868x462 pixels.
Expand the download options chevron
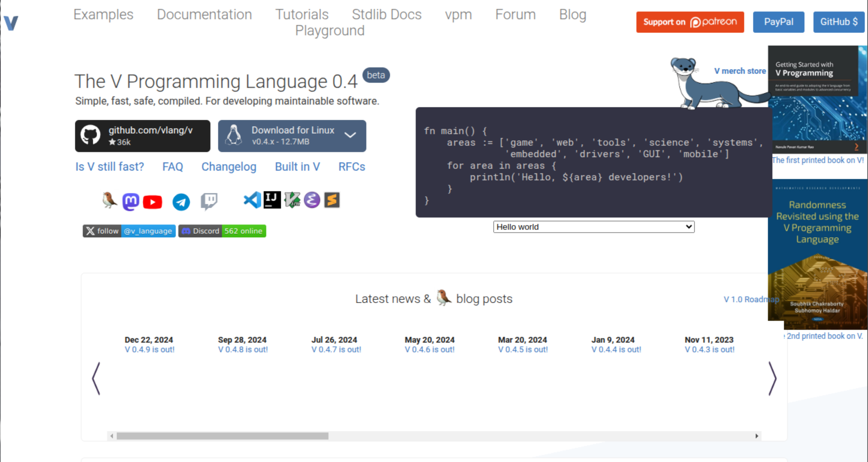pyautogui.click(x=350, y=135)
